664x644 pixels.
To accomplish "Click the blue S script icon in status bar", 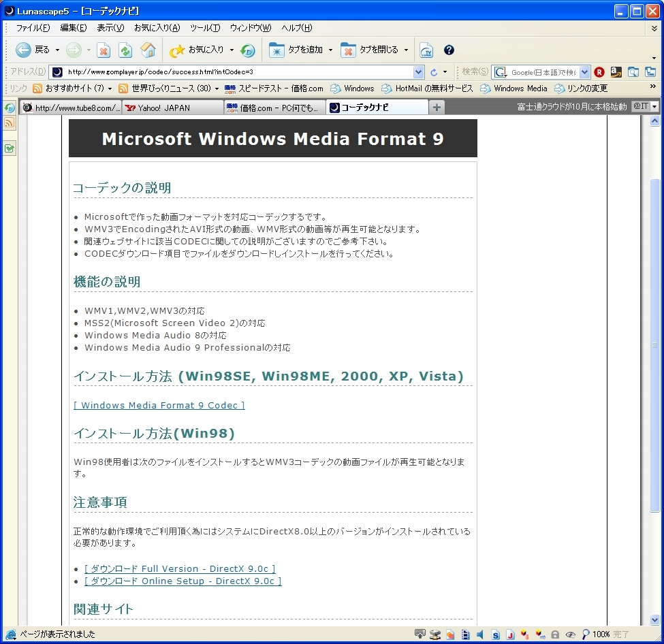I will 496,634.
